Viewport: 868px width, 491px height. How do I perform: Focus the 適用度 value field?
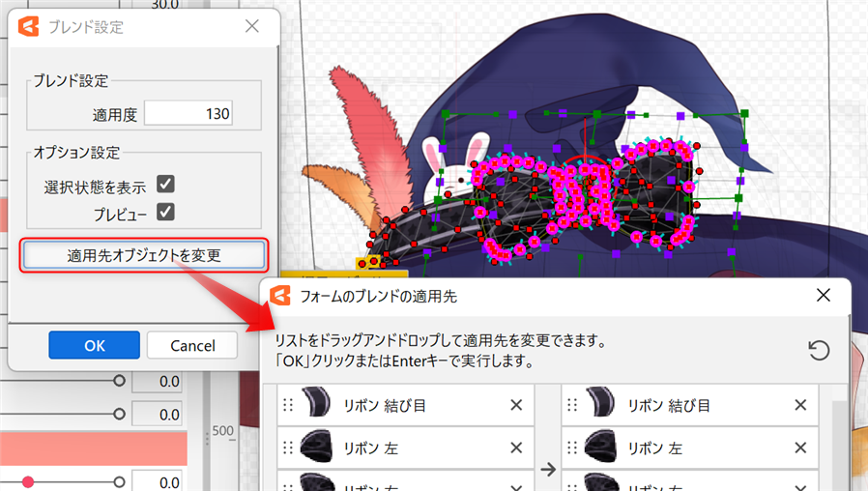coord(188,113)
